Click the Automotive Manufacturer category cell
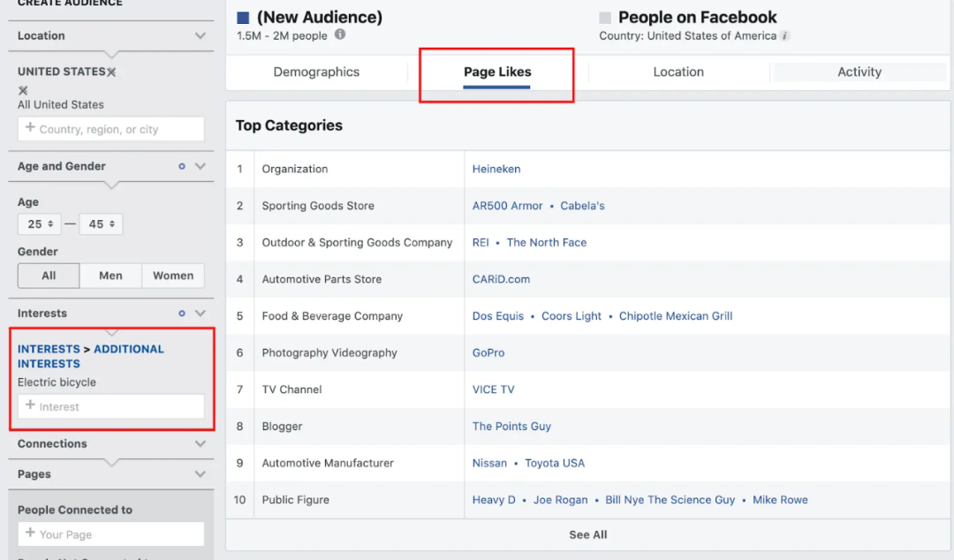 click(360, 463)
